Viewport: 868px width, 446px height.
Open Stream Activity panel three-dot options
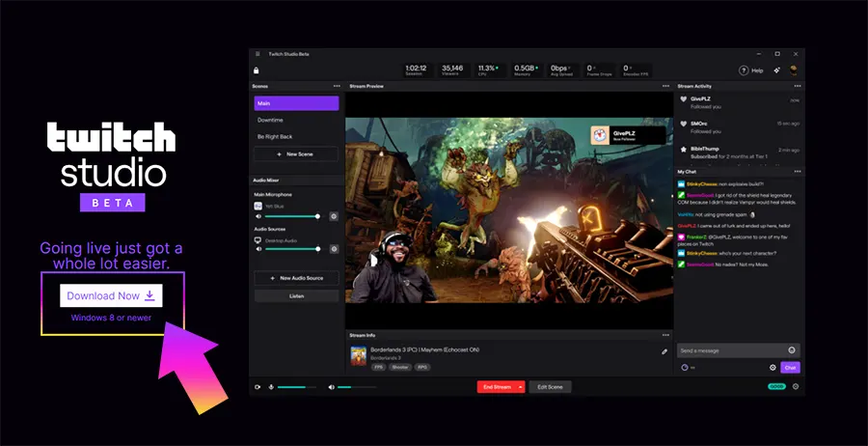[798, 86]
